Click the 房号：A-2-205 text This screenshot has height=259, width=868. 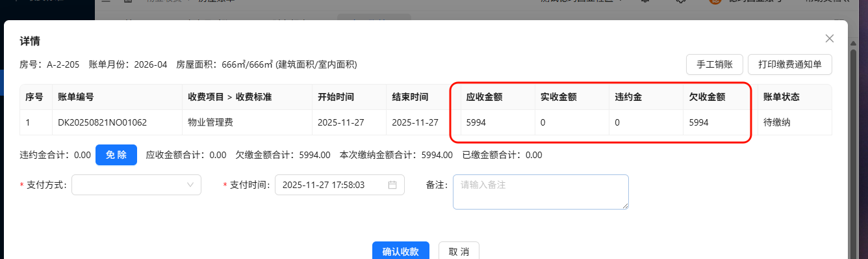[49, 64]
